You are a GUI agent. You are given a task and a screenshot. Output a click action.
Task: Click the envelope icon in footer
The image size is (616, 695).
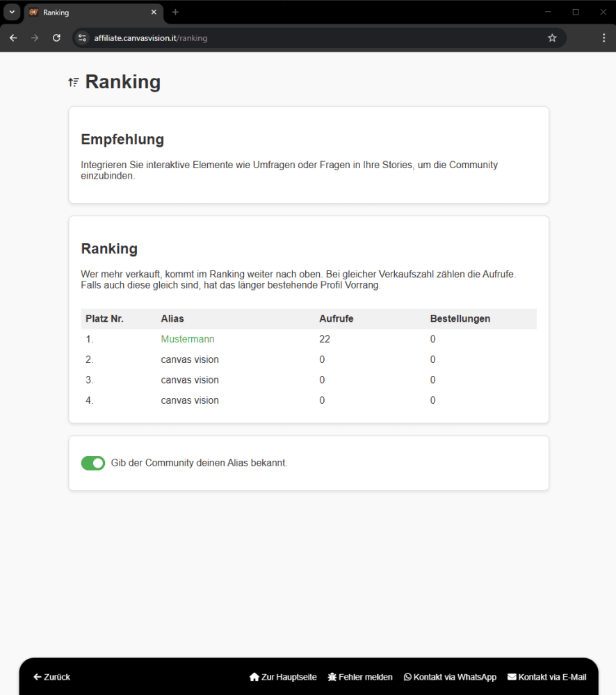tap(512, 677)
